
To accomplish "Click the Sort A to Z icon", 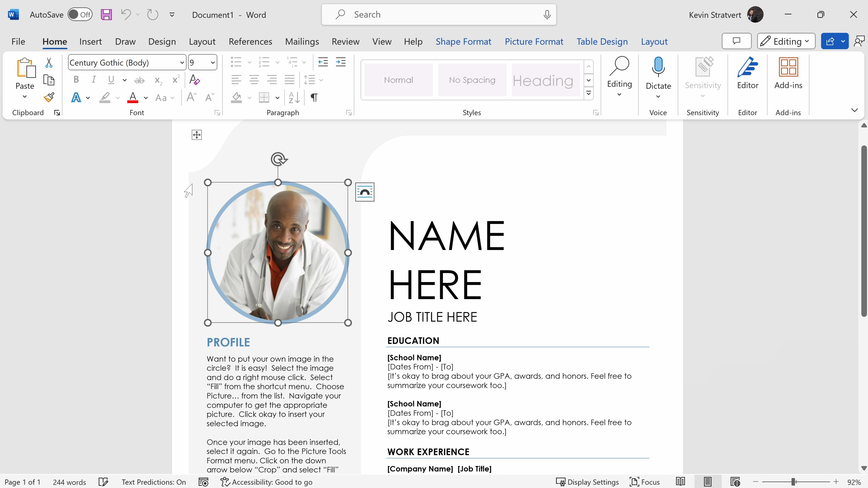I will coord(294,98).
